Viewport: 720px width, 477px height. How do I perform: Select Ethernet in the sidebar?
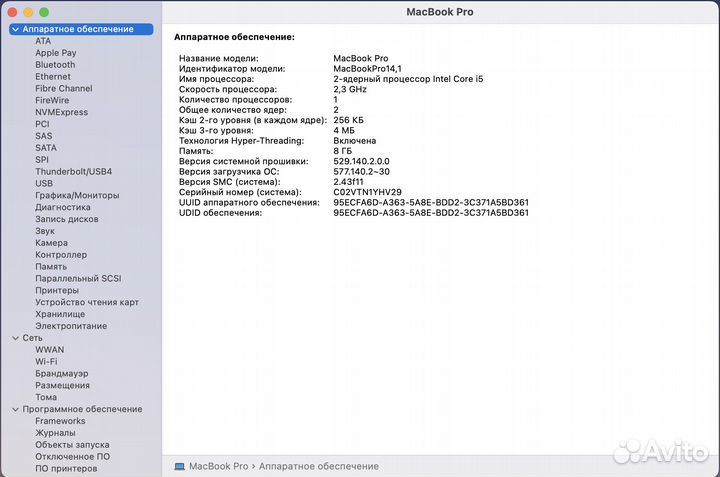coord(53,77)
